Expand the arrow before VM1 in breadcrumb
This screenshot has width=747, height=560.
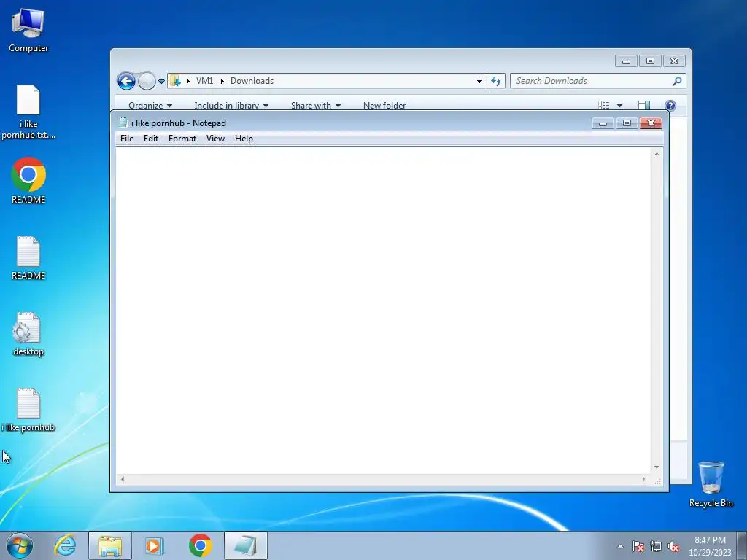tap(188, 81)
